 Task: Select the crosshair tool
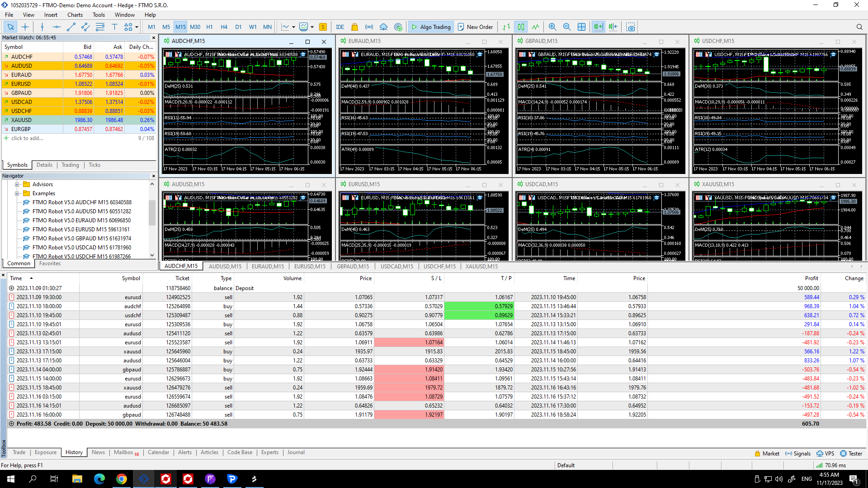click(x=25, y=27)
